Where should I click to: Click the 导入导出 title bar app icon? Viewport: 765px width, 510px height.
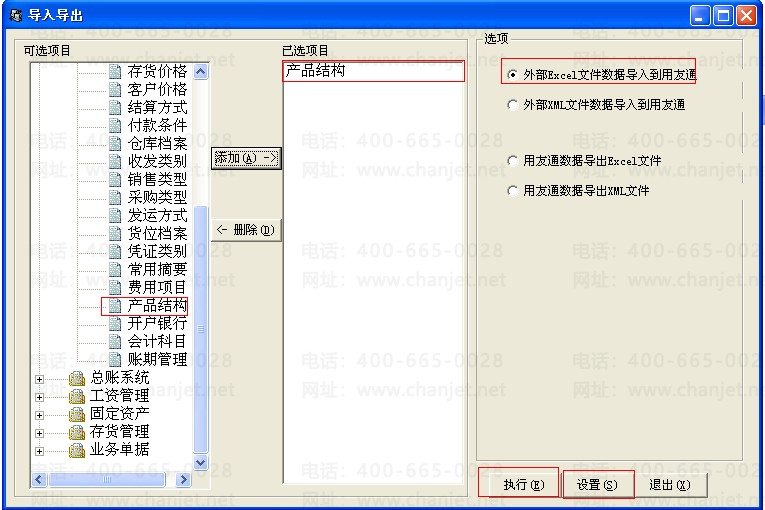[x=16, y=16]
